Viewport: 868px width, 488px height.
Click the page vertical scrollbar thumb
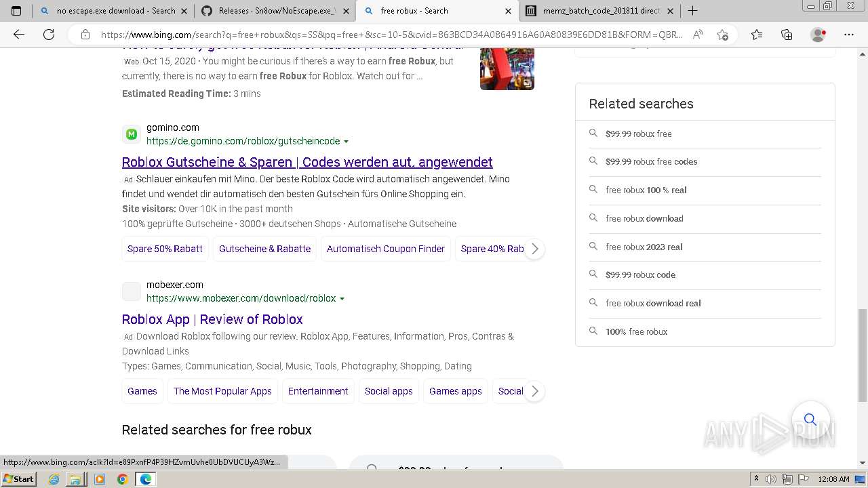point(862,356)
